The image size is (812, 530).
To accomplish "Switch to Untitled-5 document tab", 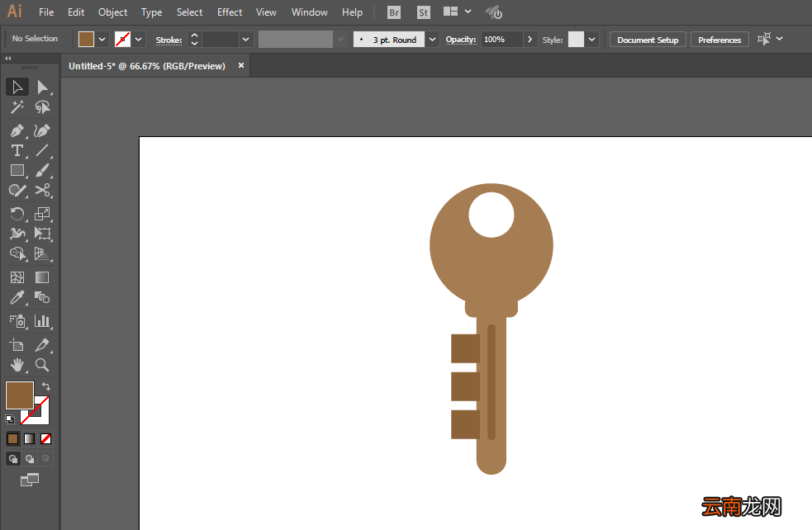I will pyautogui.click(x=147, y=66).
